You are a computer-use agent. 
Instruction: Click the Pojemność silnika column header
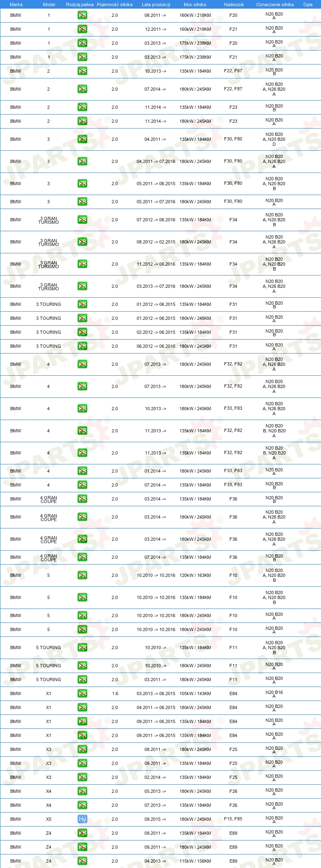coord(115,5)
